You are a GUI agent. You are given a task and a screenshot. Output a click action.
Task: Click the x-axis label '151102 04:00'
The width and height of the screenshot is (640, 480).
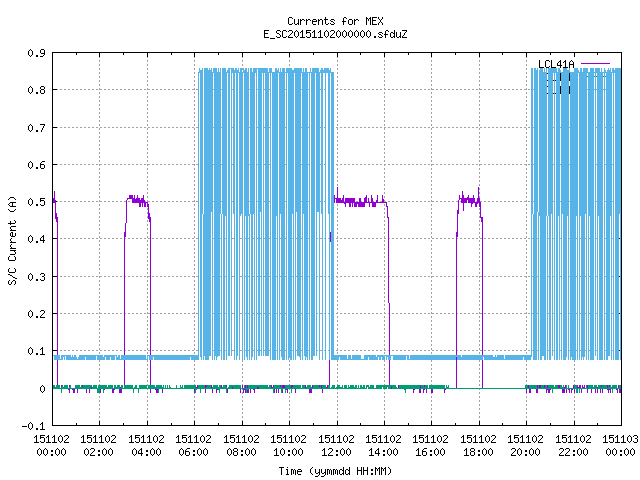[x=147, y=446]
